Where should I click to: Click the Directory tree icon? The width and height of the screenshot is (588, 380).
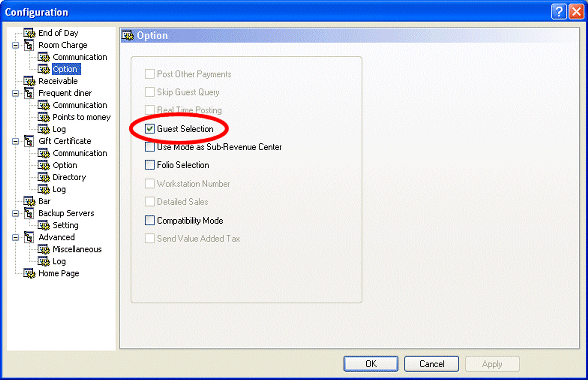(44, 177)
